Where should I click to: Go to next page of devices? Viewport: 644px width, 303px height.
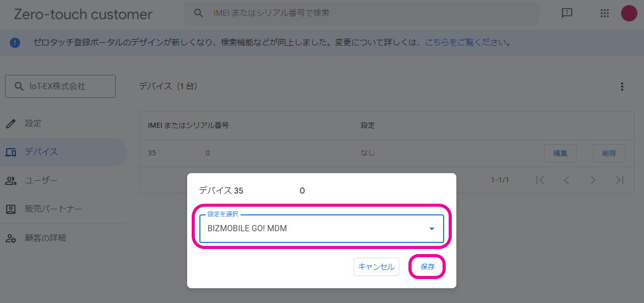(593, 180)
